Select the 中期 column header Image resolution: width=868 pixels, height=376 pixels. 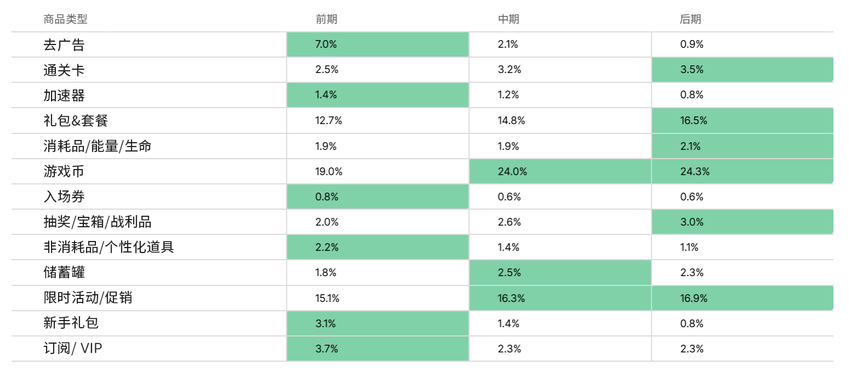[508, 19]
